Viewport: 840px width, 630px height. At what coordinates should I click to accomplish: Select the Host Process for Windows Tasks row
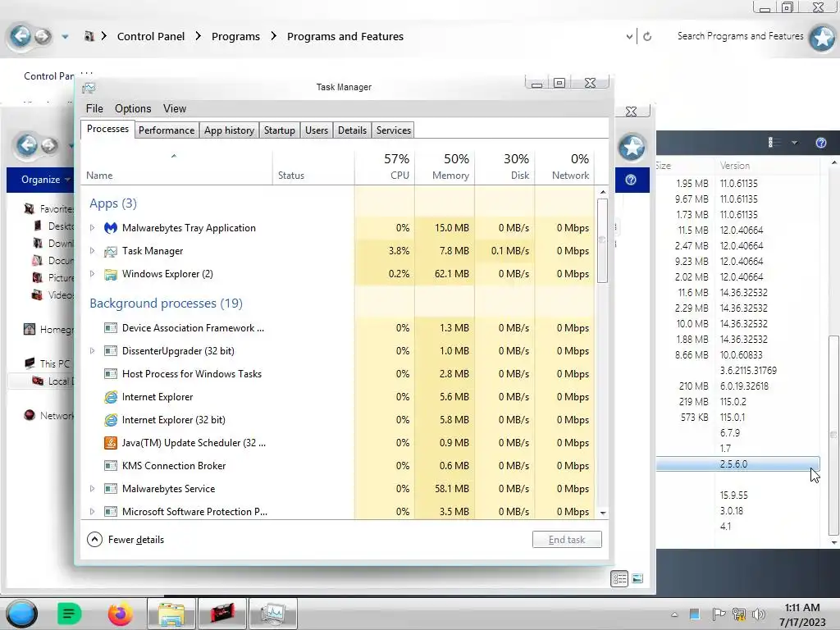tap(339, 374)
